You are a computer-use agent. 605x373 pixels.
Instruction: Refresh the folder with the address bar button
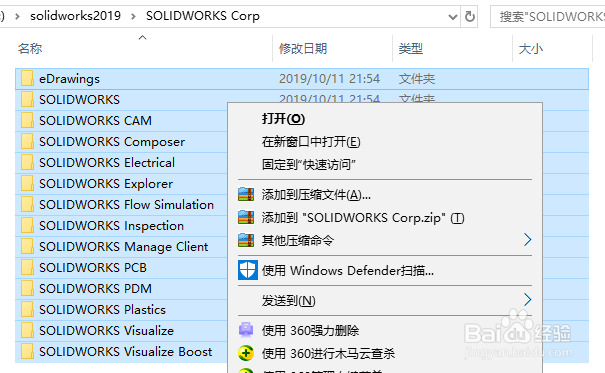pyautogui.click(x=470, y=16)
